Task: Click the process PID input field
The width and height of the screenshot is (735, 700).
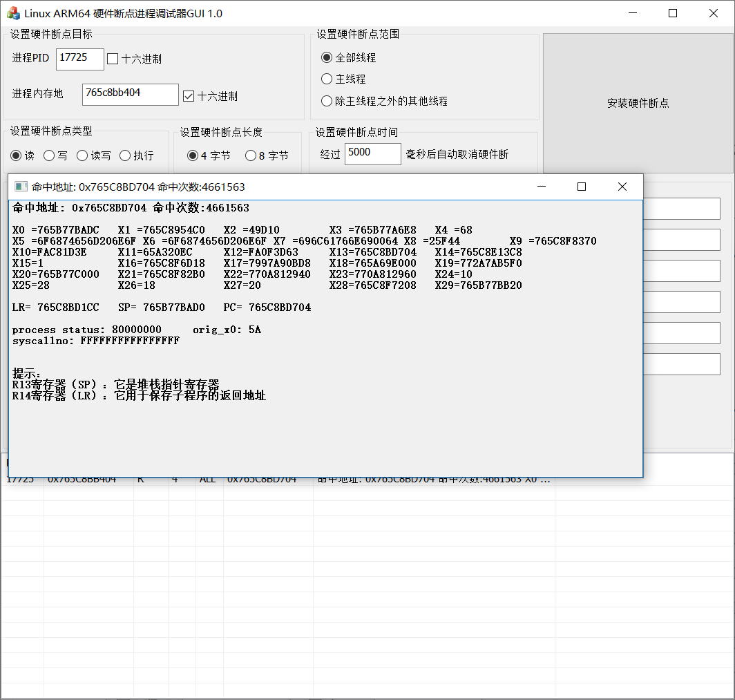Action: coord(80,59)
